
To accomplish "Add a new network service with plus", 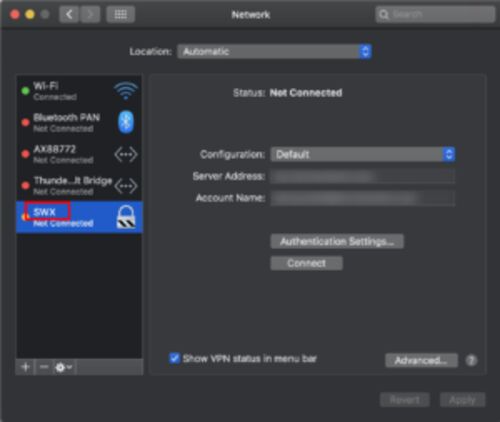I will point(25,367).
